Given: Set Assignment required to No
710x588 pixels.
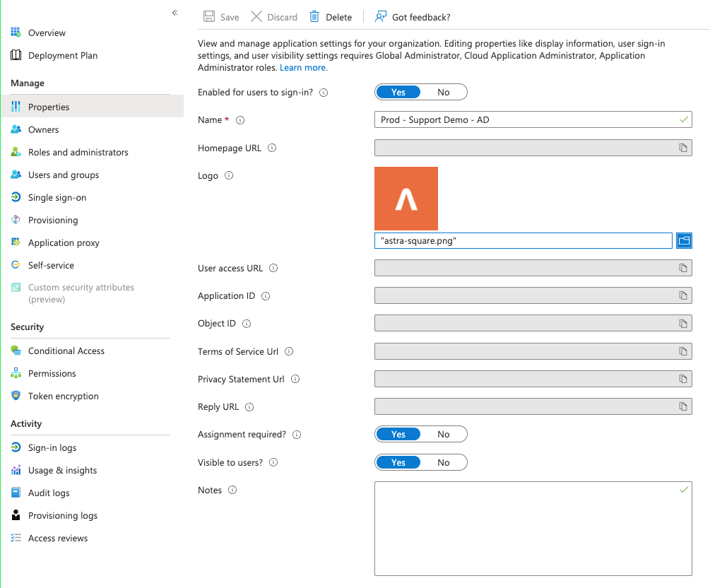Looking at the screenshot, I should tap(443, 434).
